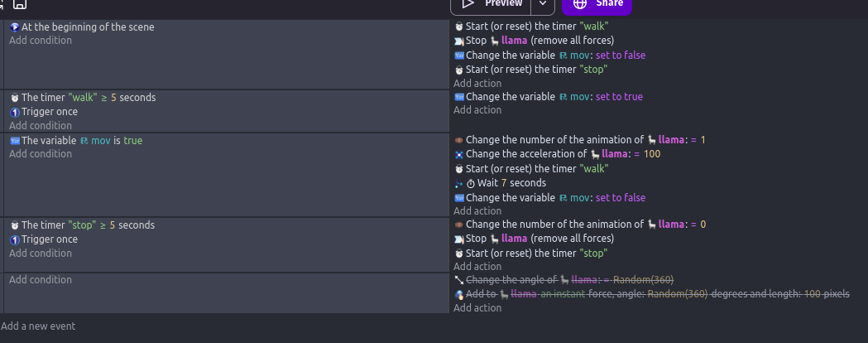Click the acceleration icon for llama = 100

click(x=459, y=155)
